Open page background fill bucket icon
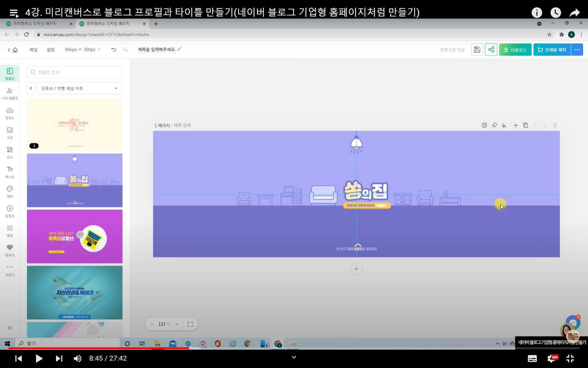The width and height of the screenshot is (588, 368). [x=504, y=125]
